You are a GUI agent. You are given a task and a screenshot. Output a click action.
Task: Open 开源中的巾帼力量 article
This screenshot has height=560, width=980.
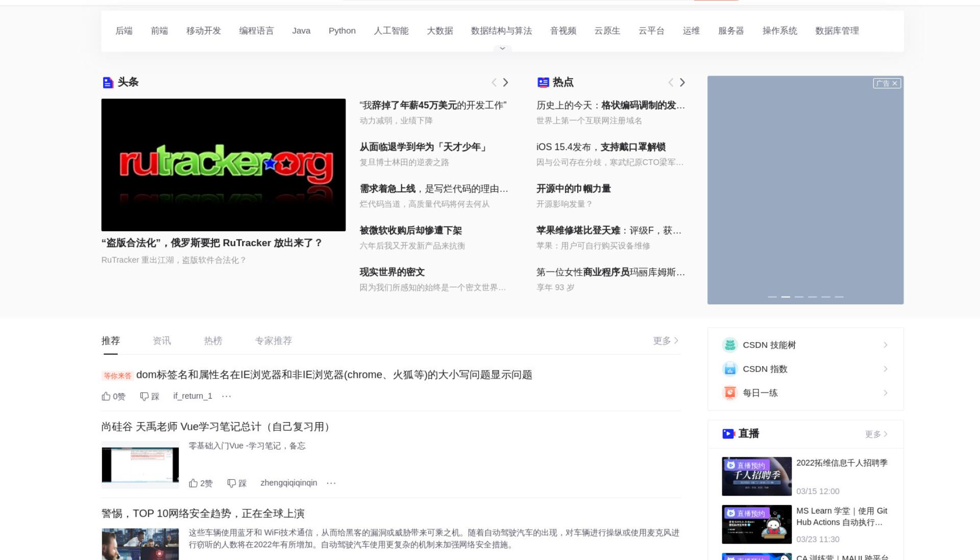click(574, 189)
